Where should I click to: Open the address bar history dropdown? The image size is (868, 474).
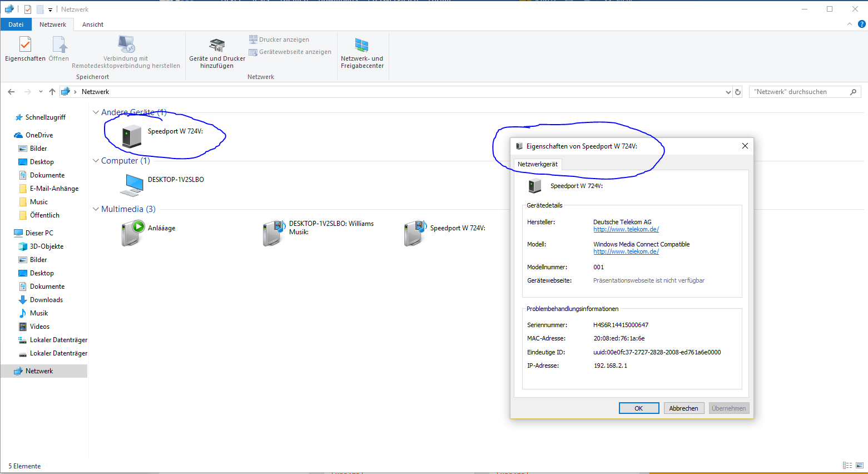point(728,92)
